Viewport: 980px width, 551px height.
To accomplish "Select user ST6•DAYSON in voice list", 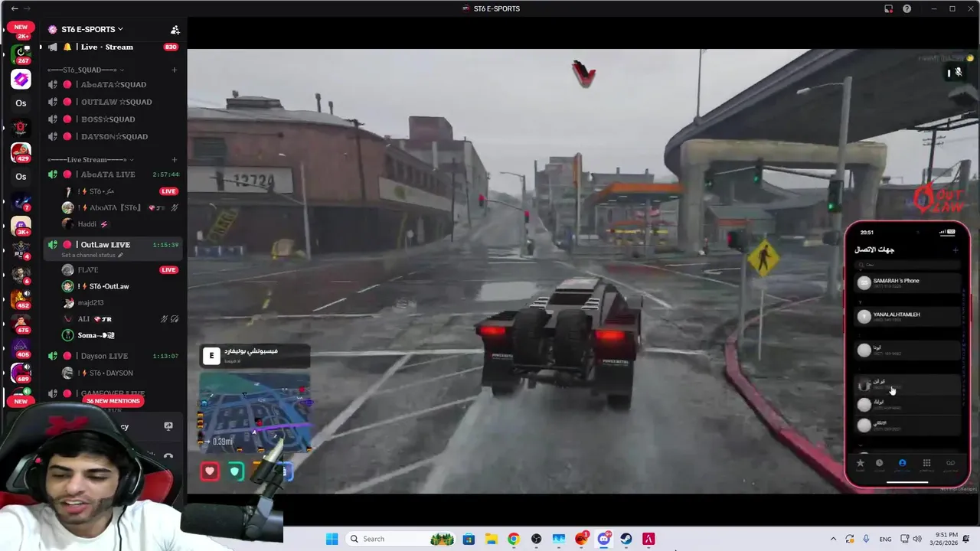I will 111,373.
